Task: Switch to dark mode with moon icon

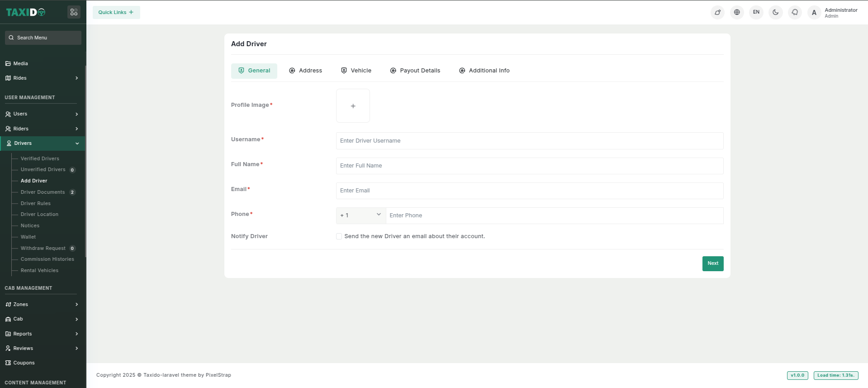Action: pos(775,12)
